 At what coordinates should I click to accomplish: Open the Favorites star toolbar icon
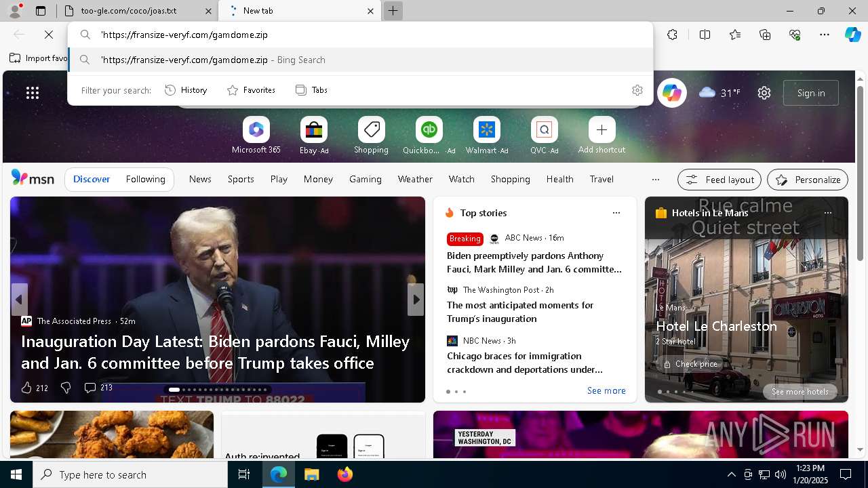[735, 35]
